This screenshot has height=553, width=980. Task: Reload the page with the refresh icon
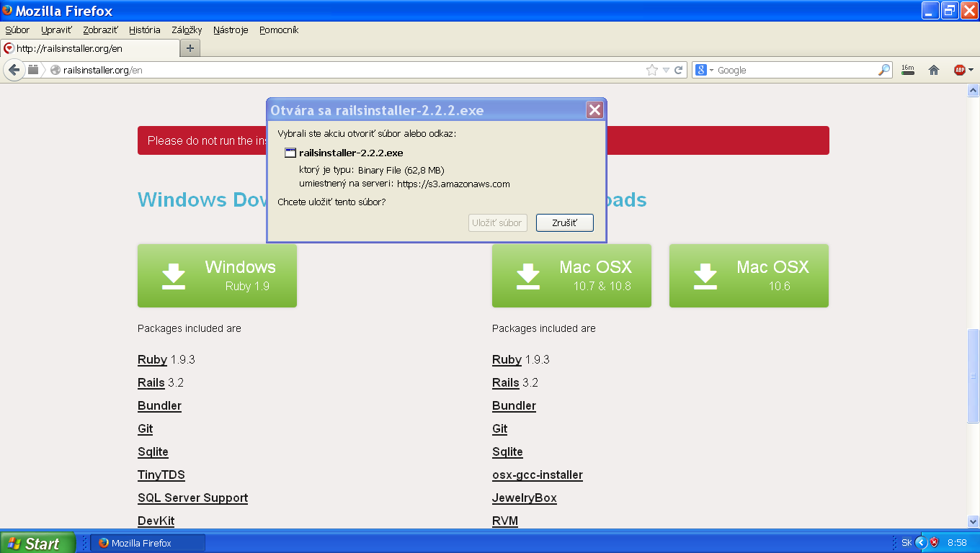coord(678,70)
